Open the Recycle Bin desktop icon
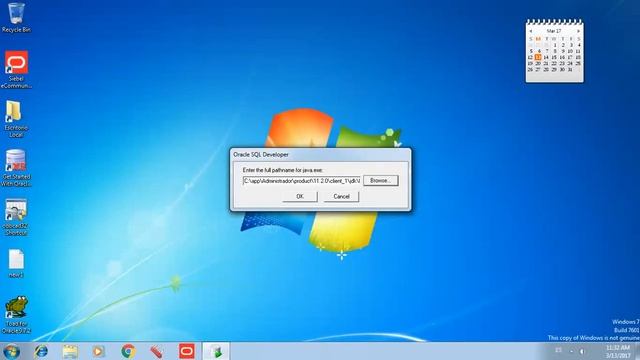The width and height of the screenshot is (640, 360). tap(16, 18)
